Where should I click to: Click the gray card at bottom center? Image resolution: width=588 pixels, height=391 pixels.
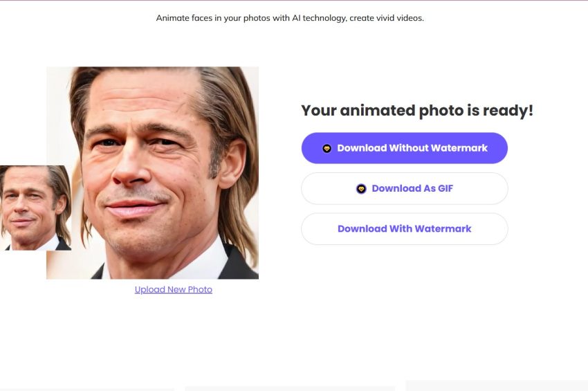289,388
